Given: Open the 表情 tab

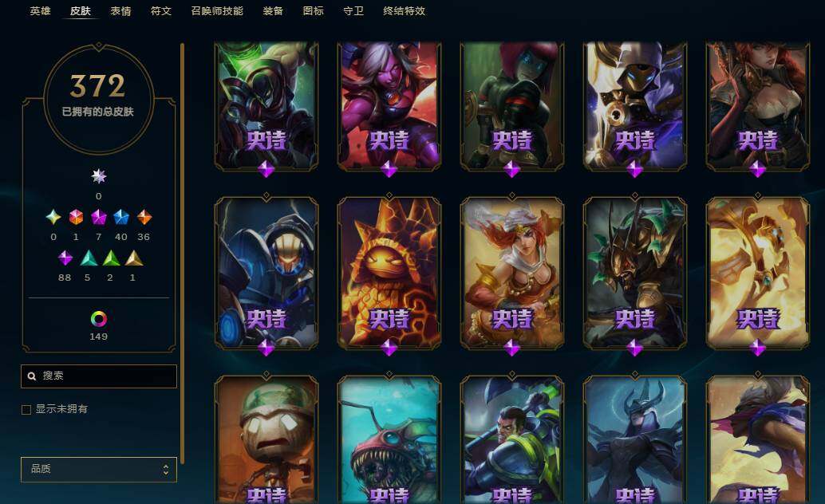Looking at the screenshot, I should pyautogui.click(x=120, y=11).
